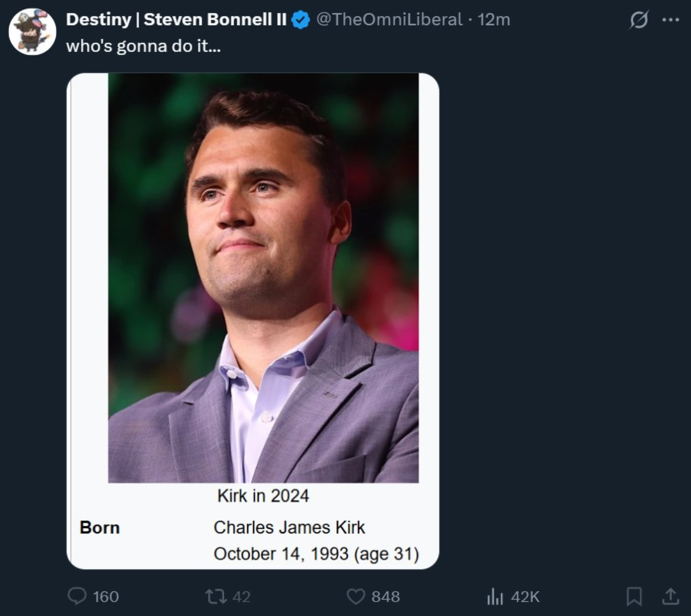Click the @TheOmniLiberal handle
This screenshot has height=616, width=691.
click(x=389, y=19)
